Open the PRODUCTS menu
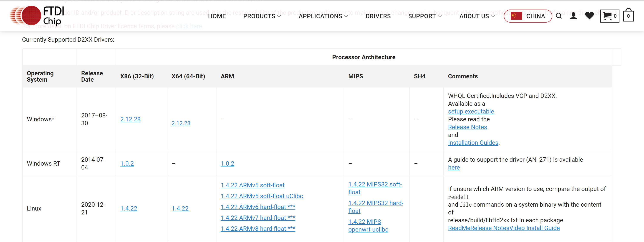Image resolution: width=644 pixels, height=242 pixels. click(262, 16)
